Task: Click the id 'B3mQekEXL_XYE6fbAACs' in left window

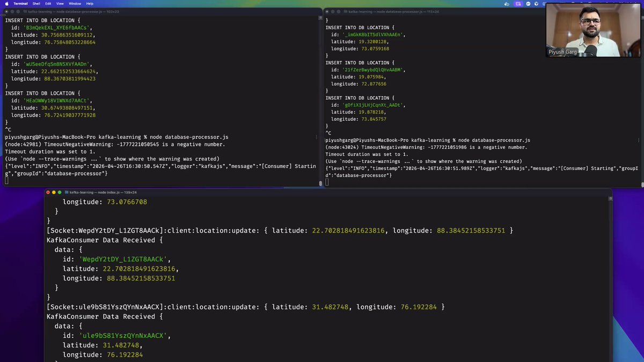Action: (x=58, y=28)
